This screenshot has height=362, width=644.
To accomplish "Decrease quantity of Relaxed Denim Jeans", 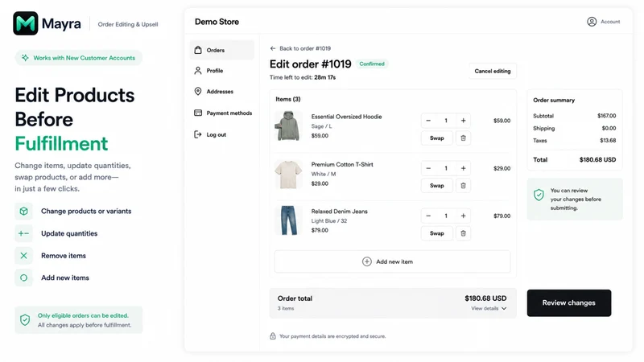I will click(428, 216).
